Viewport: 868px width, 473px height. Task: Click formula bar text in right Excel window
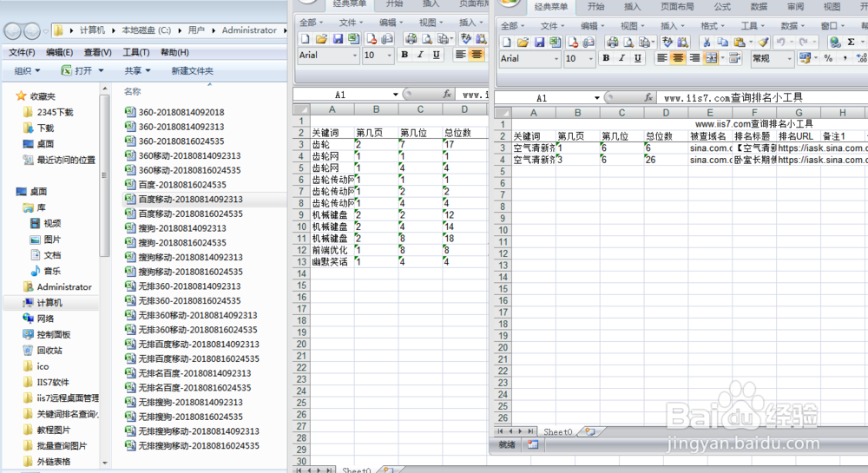tap(733, 98)
